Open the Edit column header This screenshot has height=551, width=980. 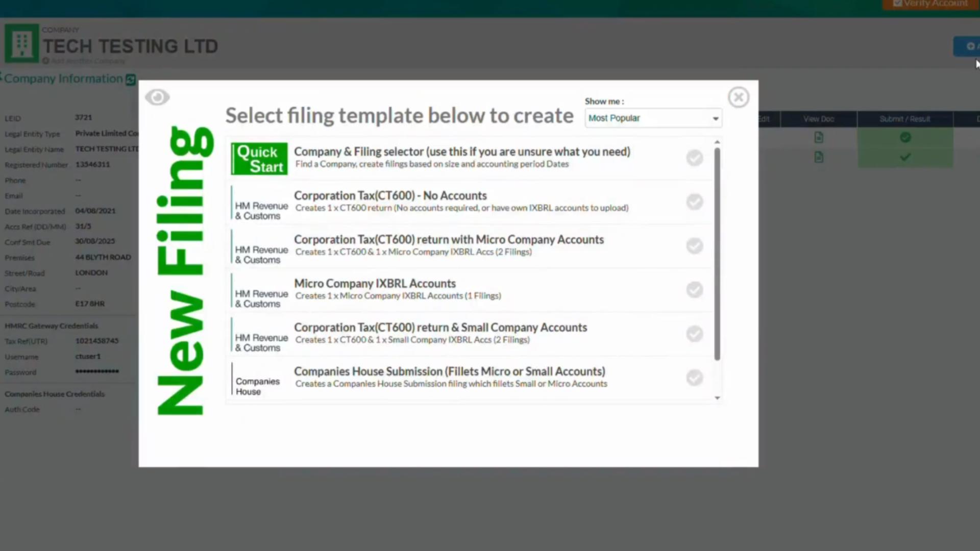click(763, 118)
